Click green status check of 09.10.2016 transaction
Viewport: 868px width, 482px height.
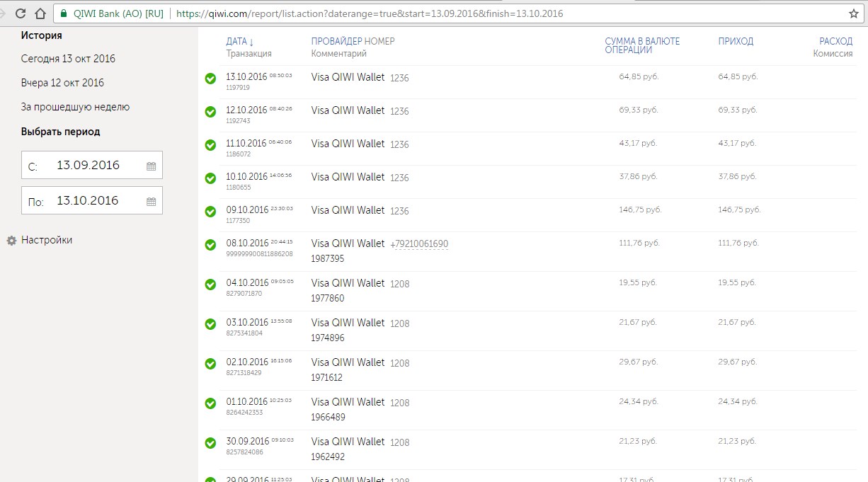click(210, 212)
